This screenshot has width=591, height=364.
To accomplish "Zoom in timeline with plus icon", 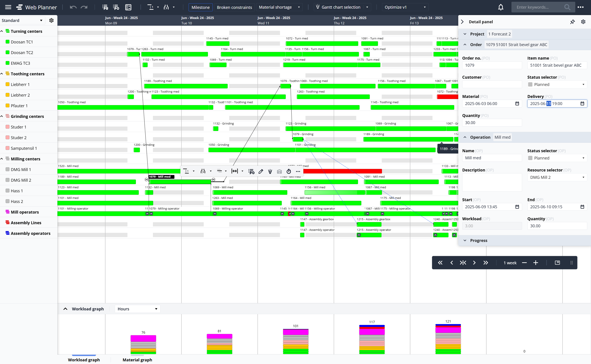I will click(536, 263).
